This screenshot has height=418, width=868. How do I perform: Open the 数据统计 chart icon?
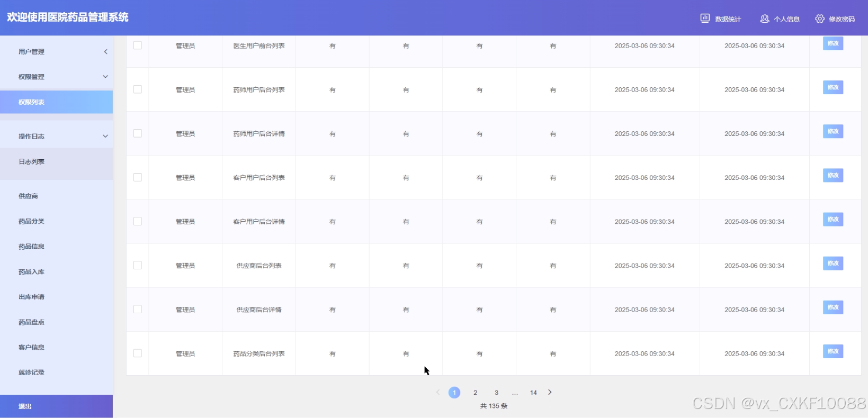point(705,19)
